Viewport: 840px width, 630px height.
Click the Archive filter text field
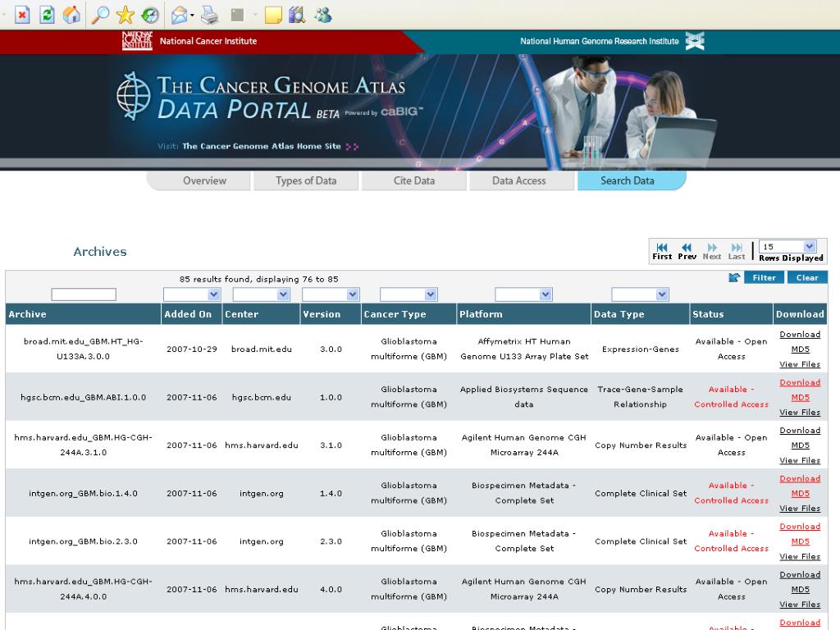(x=84, y=294)
